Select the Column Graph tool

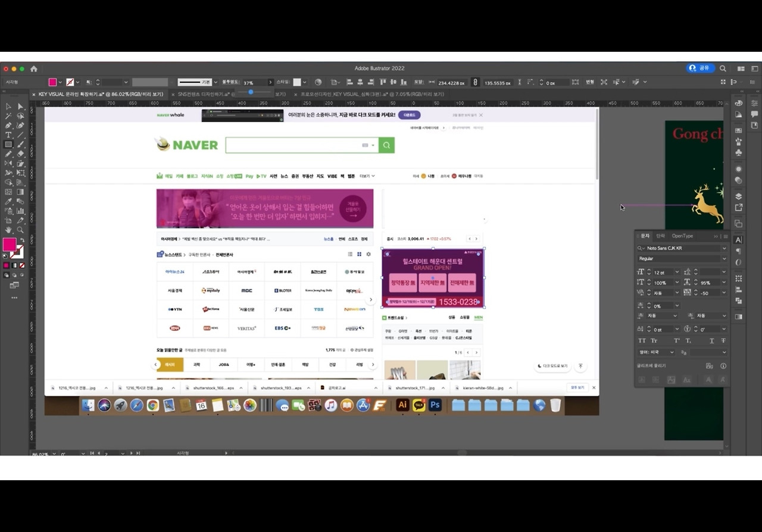coord(20,211)
